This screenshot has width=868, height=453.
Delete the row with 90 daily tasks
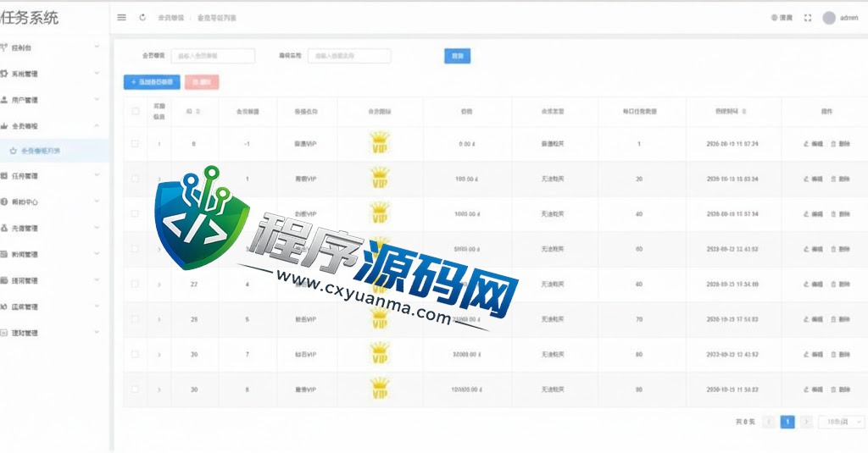point(840,390)
